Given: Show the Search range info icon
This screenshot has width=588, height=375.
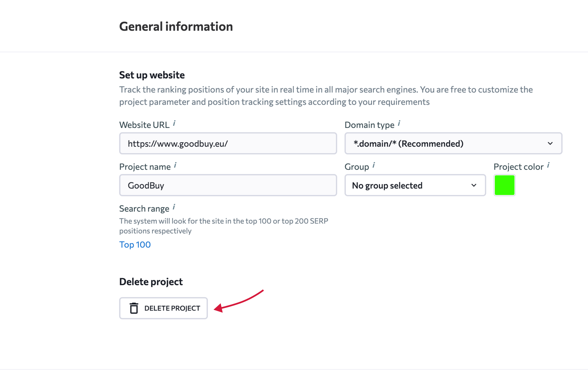Looking at the screenshot, I should (174, 207).
